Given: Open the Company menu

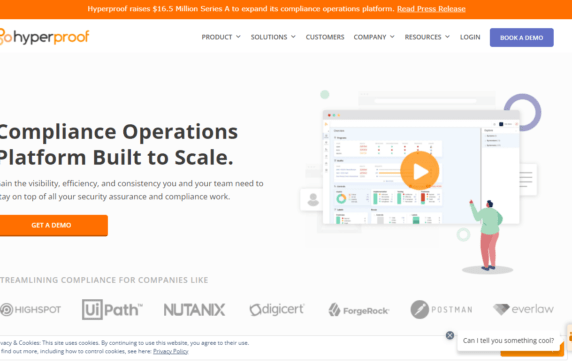Looking at the screenshot, I should tap(370, 37).
